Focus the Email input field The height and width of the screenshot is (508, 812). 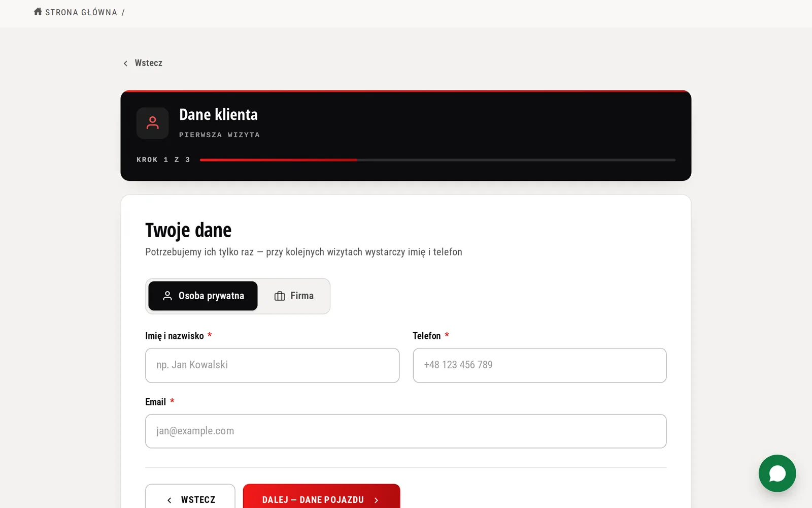click(405, 431)
